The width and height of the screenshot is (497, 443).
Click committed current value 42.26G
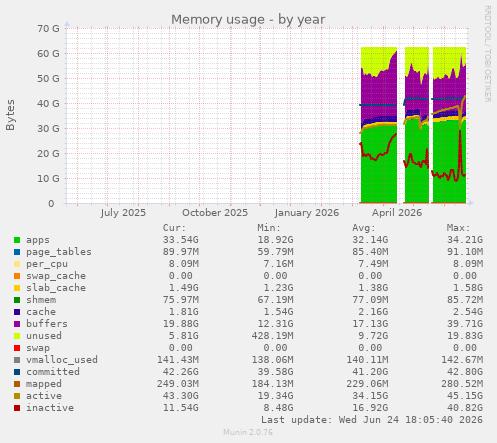coord(181,372)
